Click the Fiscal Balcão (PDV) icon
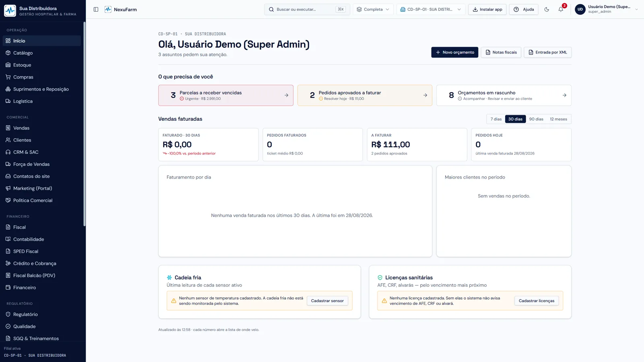This screenshot has height=362, width=644. coord(8,276)
